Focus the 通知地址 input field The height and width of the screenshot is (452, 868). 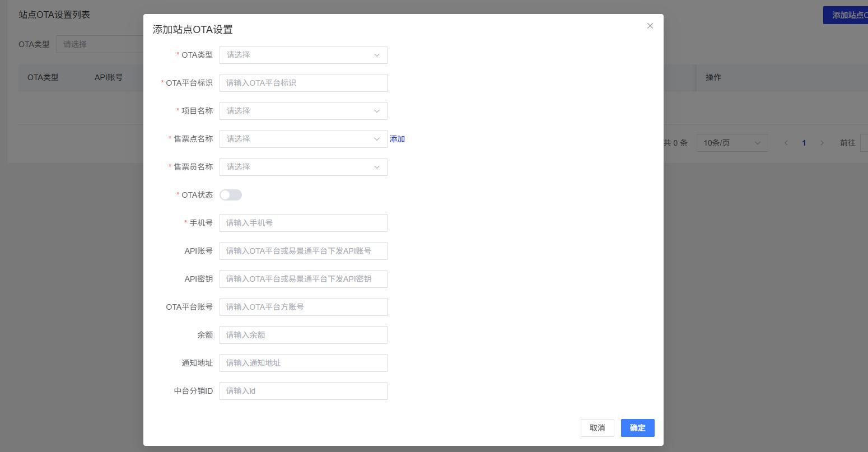tap(304, 363)
